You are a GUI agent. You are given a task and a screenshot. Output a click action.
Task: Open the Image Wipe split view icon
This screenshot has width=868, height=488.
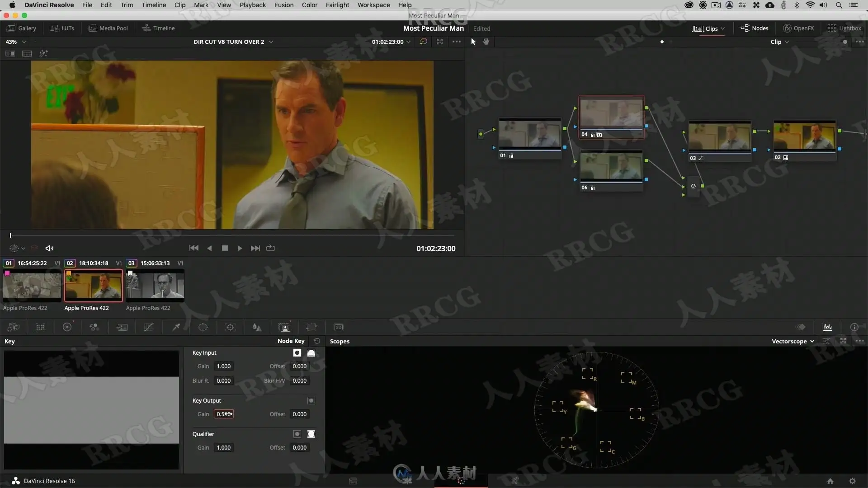click(10, 53)
